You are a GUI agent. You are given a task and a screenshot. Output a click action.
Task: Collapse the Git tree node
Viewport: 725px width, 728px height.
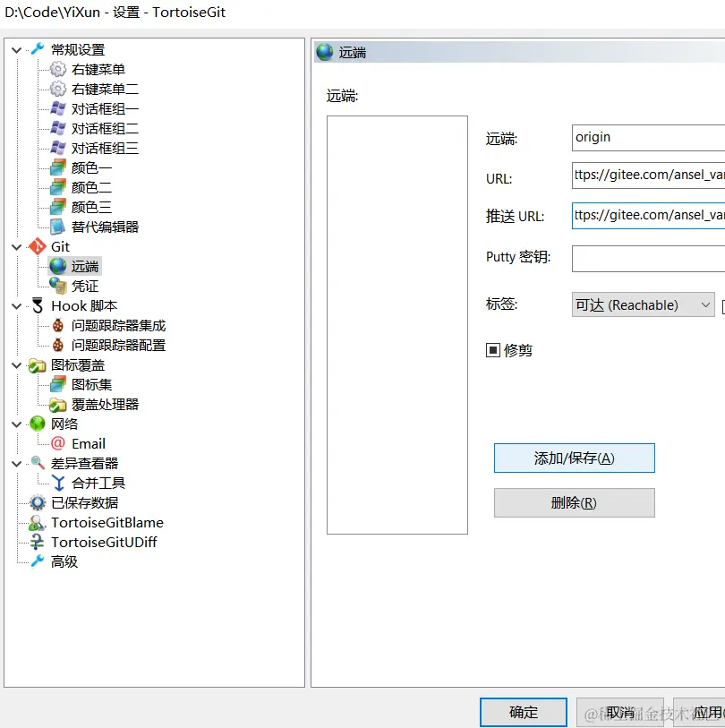tap(17, 247)
